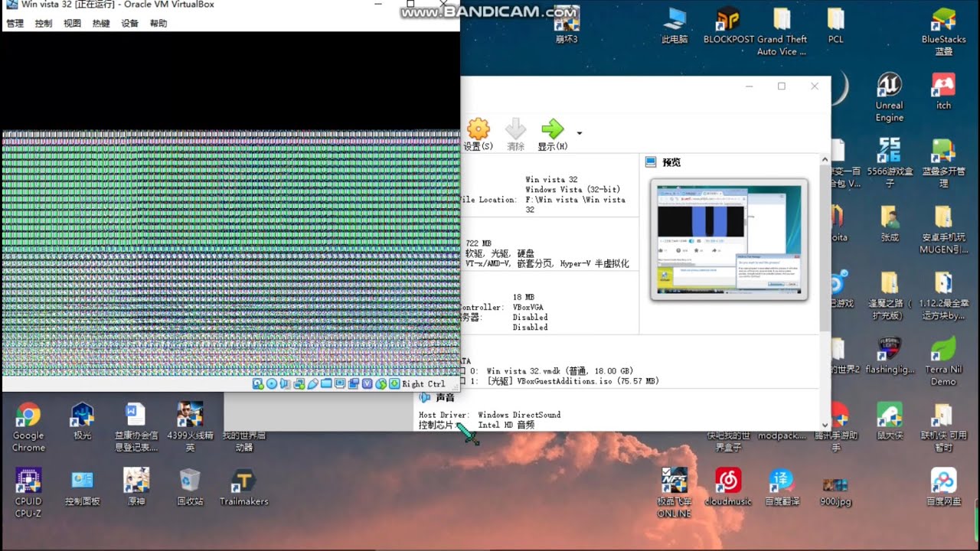980x551 pixels.
Task: Open the 设备 menu in VM window
Action: tap(129, 24)
